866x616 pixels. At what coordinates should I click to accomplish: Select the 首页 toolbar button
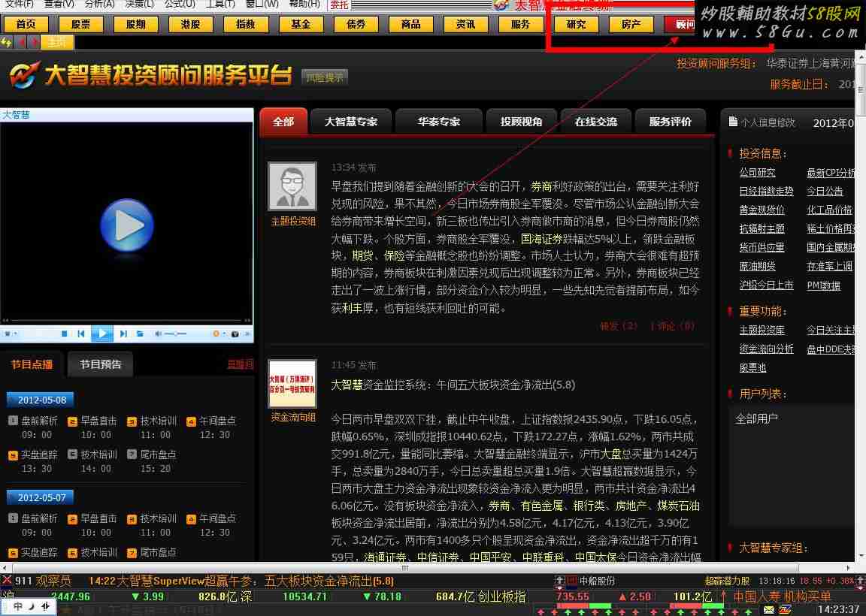pos(26,24)
